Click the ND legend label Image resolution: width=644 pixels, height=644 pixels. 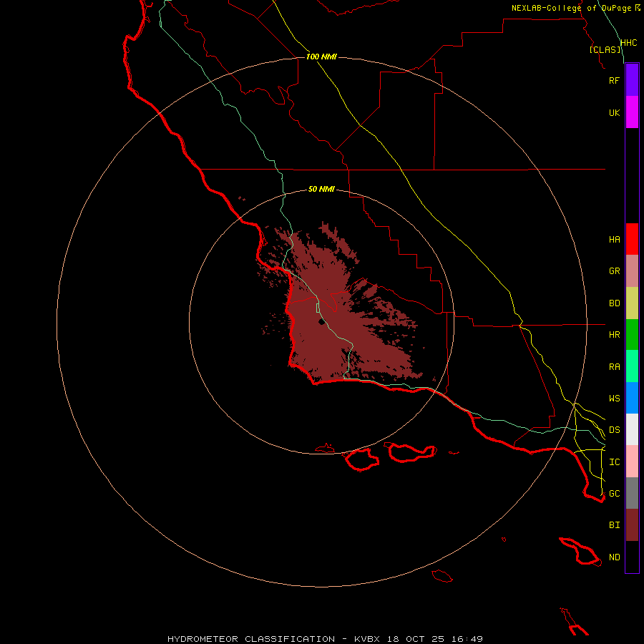point(614,557)
